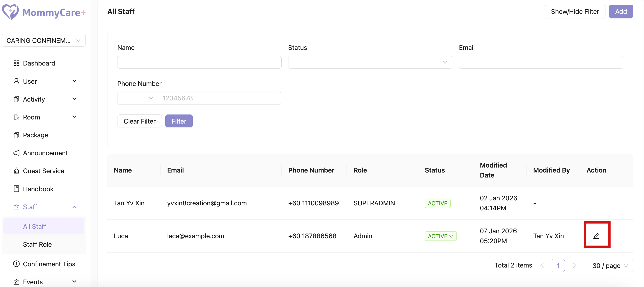Open Dashboard from the sidebar

(x=39, y=63)
